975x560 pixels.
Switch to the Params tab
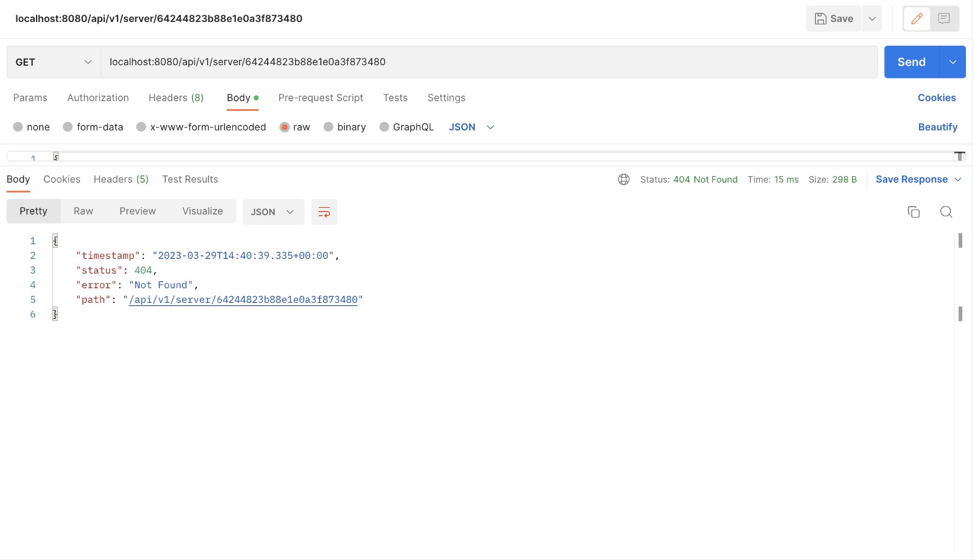point(30,97)
